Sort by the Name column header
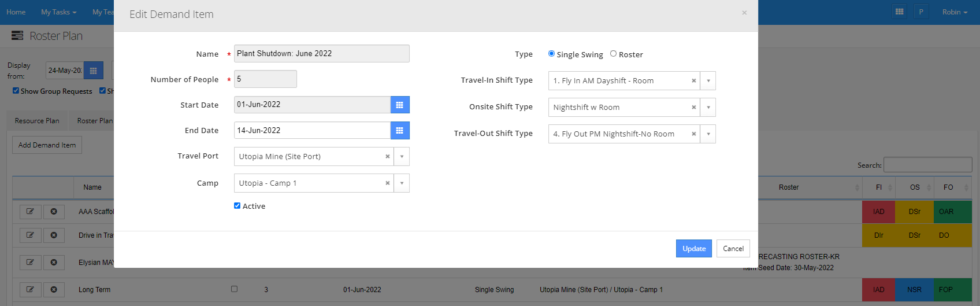The image size is (980, 306). (92, 187)
